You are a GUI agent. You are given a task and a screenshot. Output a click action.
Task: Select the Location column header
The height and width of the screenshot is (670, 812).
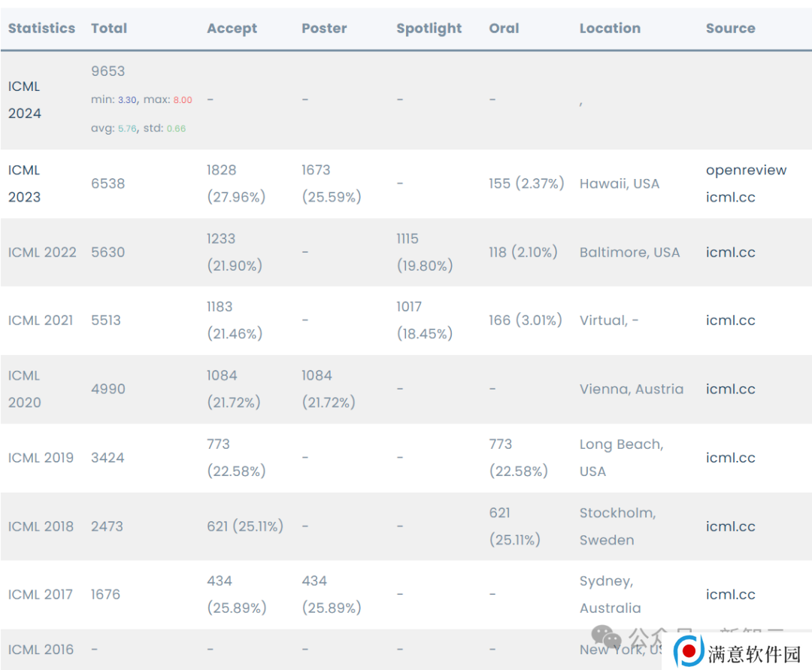[610, 28]
